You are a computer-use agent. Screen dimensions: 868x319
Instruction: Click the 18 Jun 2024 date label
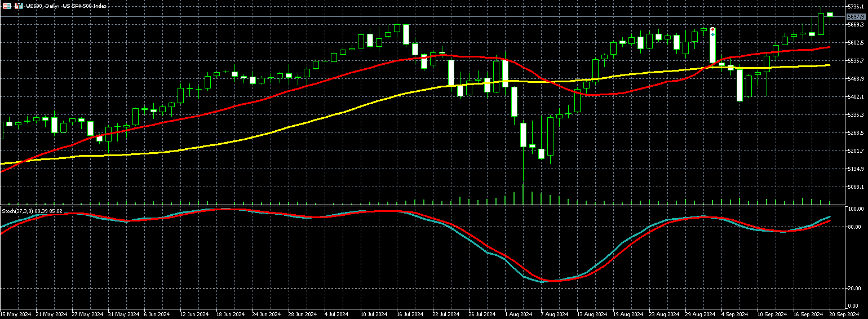point(230,314)
